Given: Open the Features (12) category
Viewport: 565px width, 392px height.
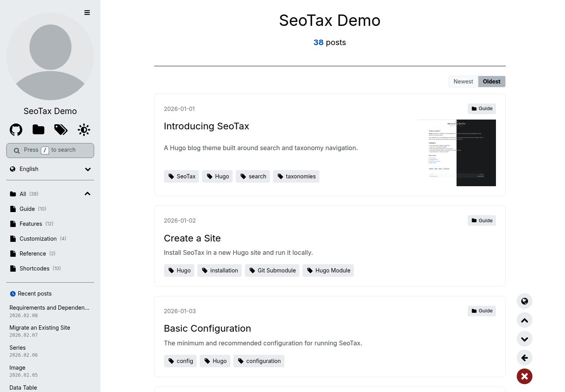Looking at the screenshot, I should 31,224.
